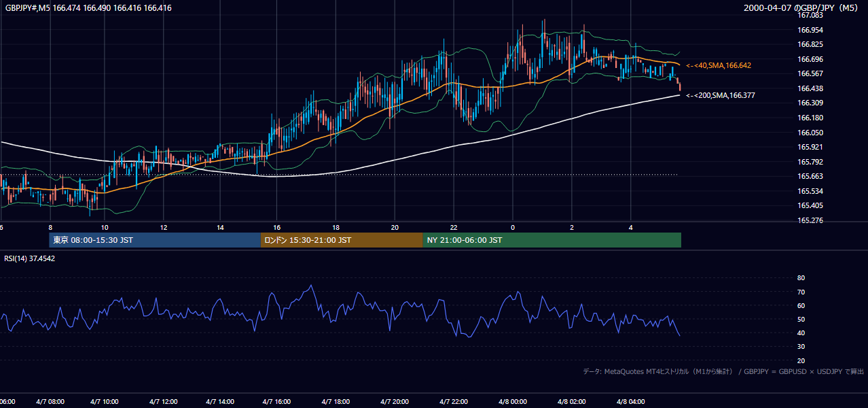Click the 4/7 16:00 time axis label
Viewport: 868px width, 408px height.
277,402
